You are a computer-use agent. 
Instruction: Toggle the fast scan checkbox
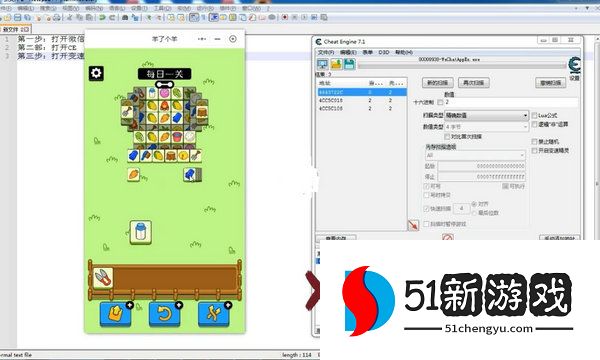pyautogui.click(x=426, y=209)
